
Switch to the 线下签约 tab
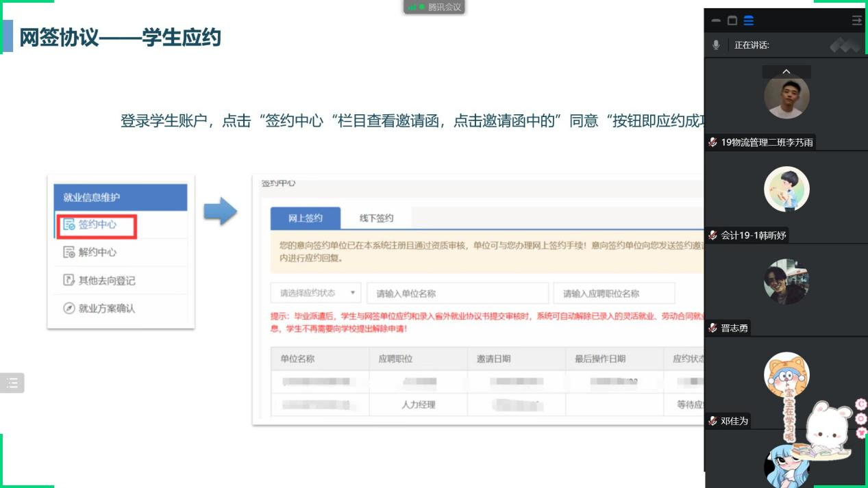coord(376,218)
